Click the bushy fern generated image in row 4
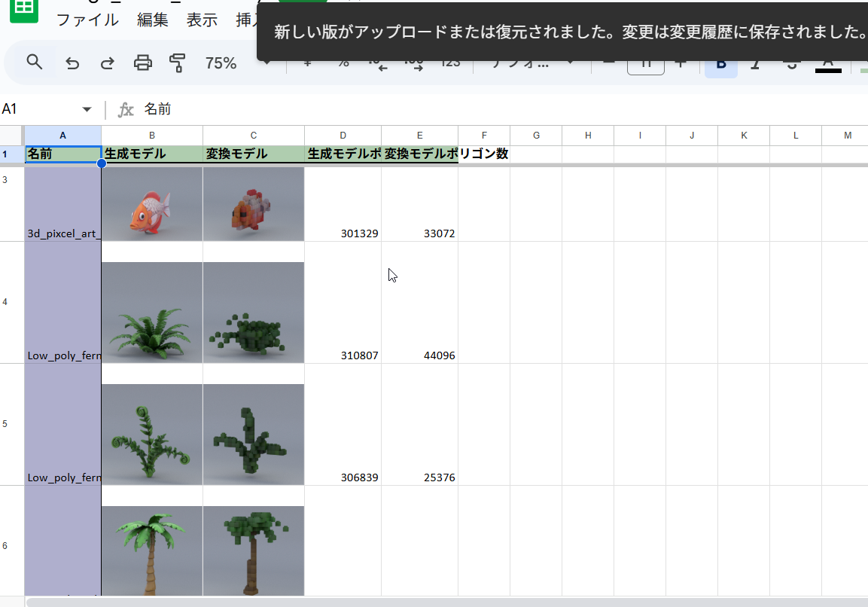Screen dimensions: 868x607 click(x=152, y=313)
